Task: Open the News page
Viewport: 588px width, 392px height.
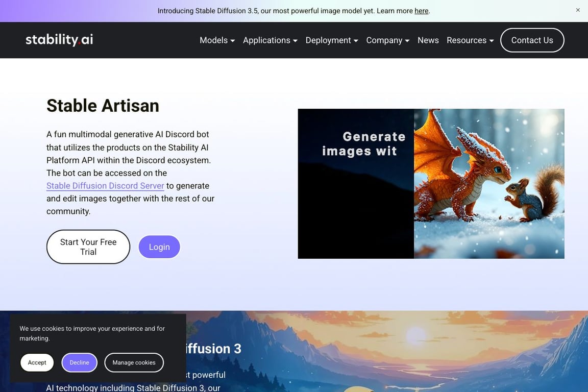Action: (428, 40)
